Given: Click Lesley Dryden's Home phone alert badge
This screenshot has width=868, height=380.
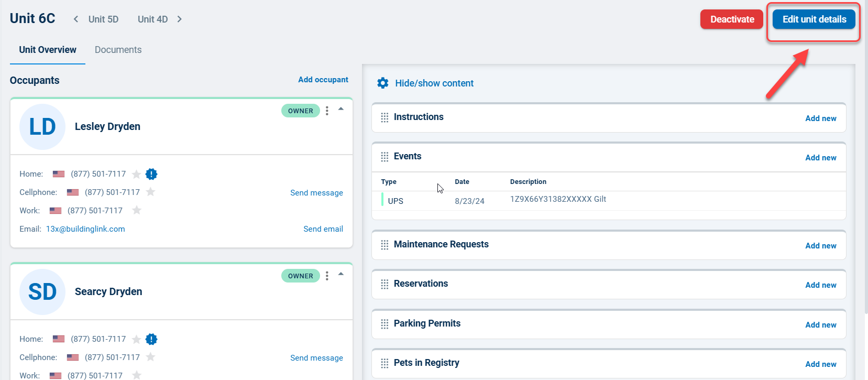Looking at the screenshot, I should coord(151,174).
